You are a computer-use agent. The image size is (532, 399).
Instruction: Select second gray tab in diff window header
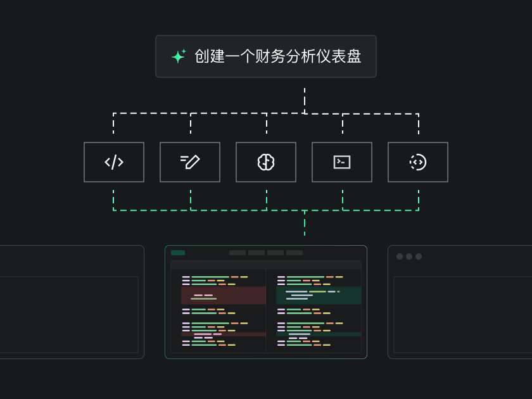coord(256,253)
